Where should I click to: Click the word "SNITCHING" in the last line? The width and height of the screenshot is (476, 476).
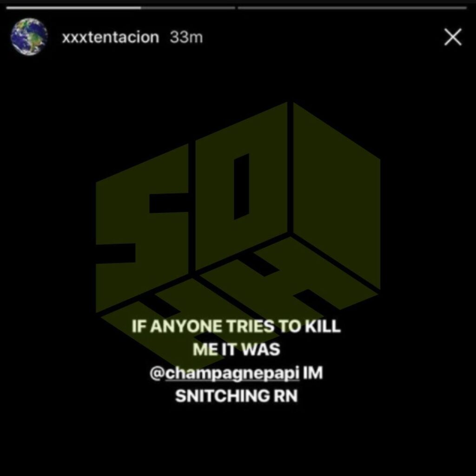(x=222, y=396)
